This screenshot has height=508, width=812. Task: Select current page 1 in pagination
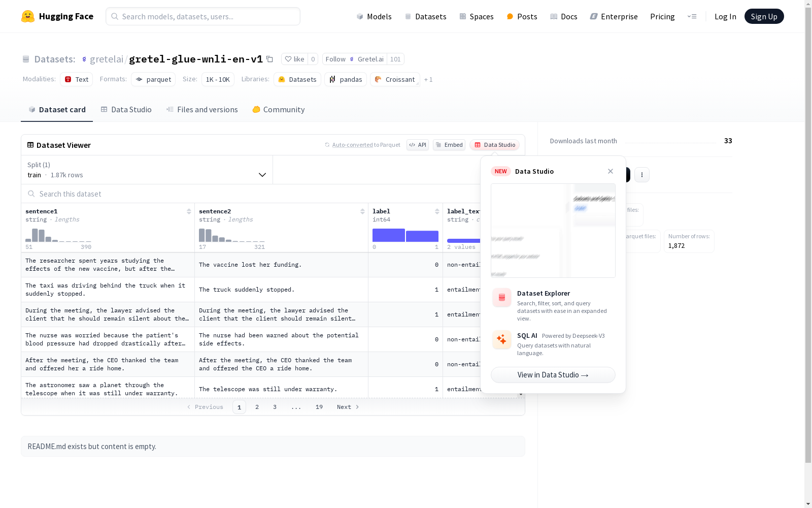point(239,407)
